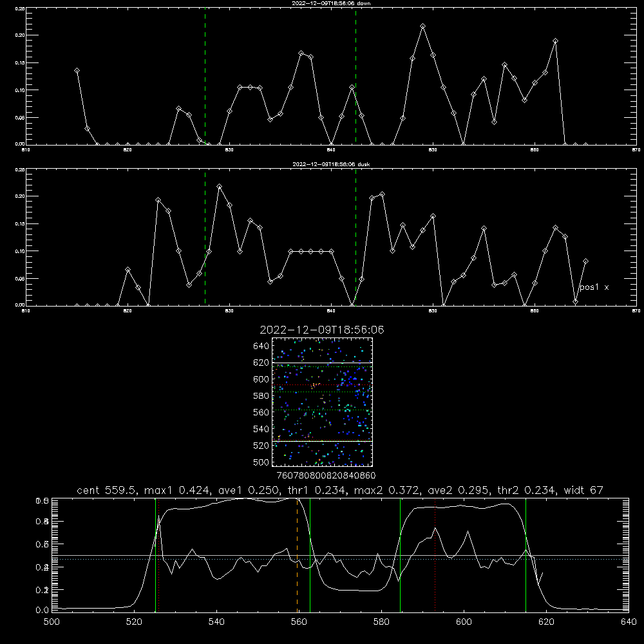
Task: Click the '600' x-axis label of bottom plot
Action: click(x=464, y=622)
